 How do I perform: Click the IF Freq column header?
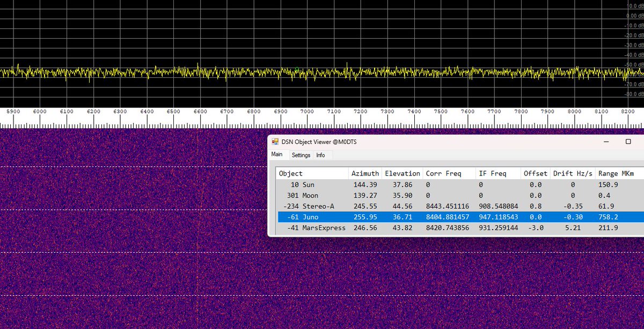[x=499, y=173]
